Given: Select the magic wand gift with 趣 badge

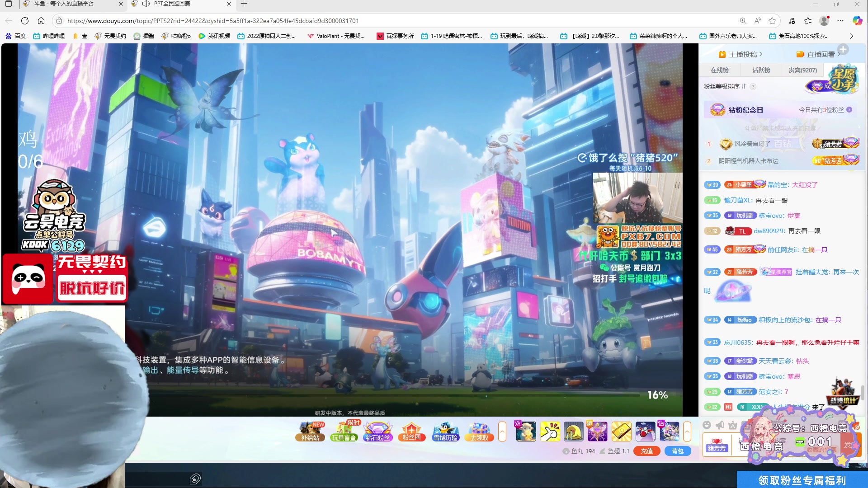Looking at the screenshot, I should 597,432.
